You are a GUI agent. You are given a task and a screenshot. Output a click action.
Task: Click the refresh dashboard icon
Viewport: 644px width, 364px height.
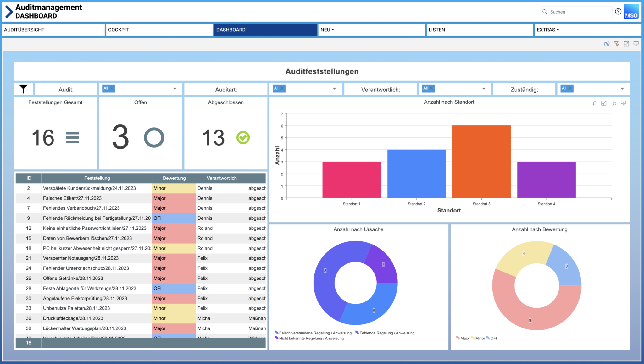click(607, 44)
